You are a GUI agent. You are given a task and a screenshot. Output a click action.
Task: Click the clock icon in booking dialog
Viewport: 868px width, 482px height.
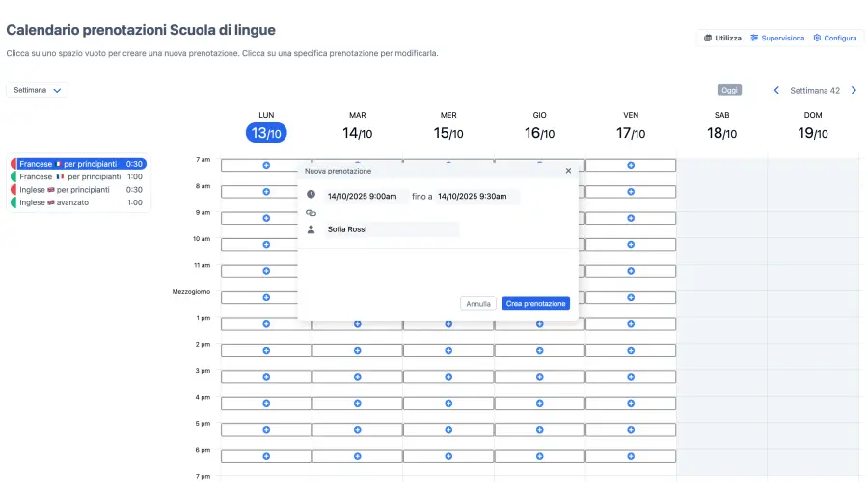pyautogui.click(x=311, y=196)
